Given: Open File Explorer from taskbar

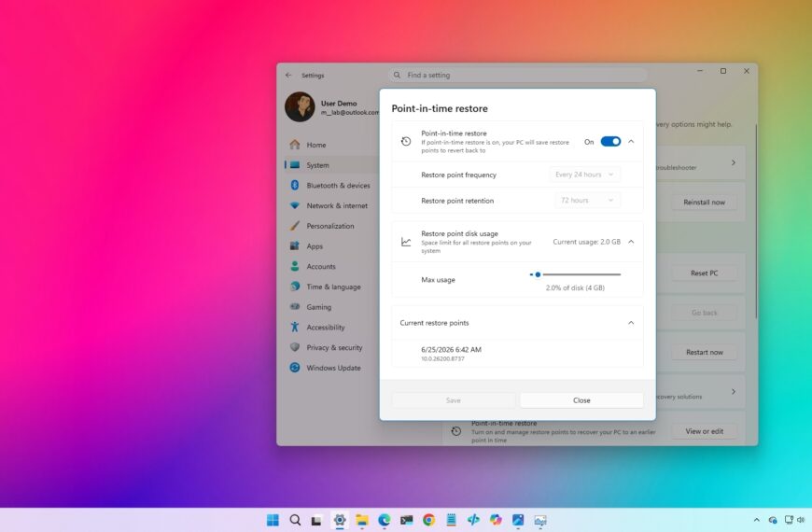Looking at the screenshot, I should click(362, 520).
